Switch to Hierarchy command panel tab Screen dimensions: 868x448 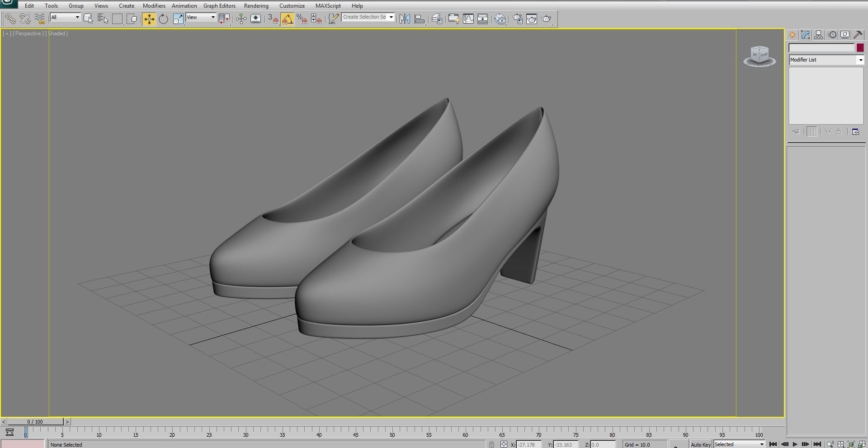point(819,35)
